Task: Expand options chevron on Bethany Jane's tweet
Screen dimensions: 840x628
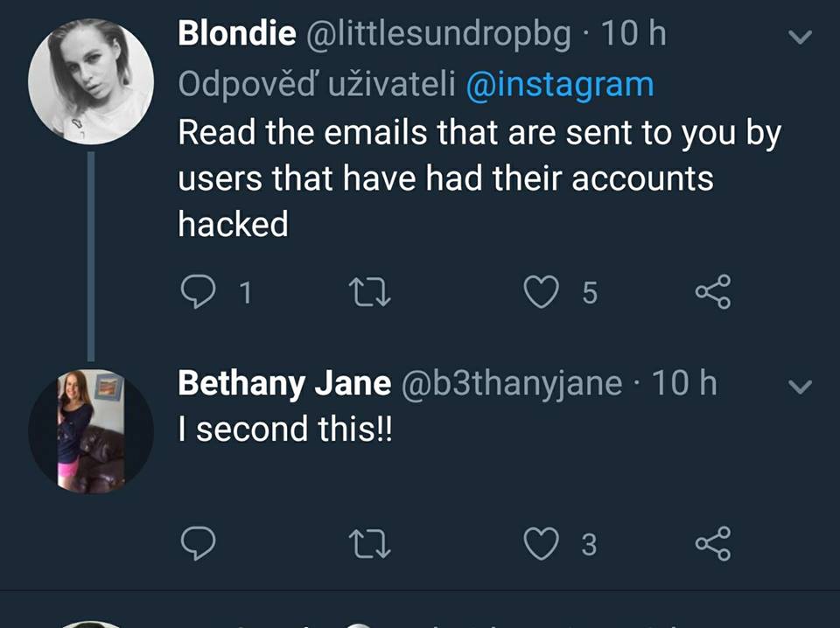Action: (801, 386)
